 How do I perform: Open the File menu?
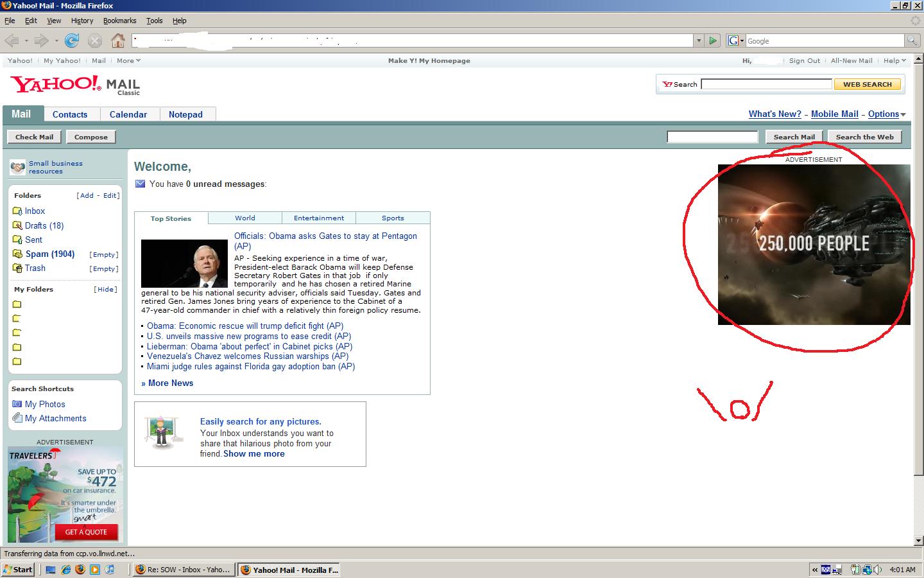(10, 21)
